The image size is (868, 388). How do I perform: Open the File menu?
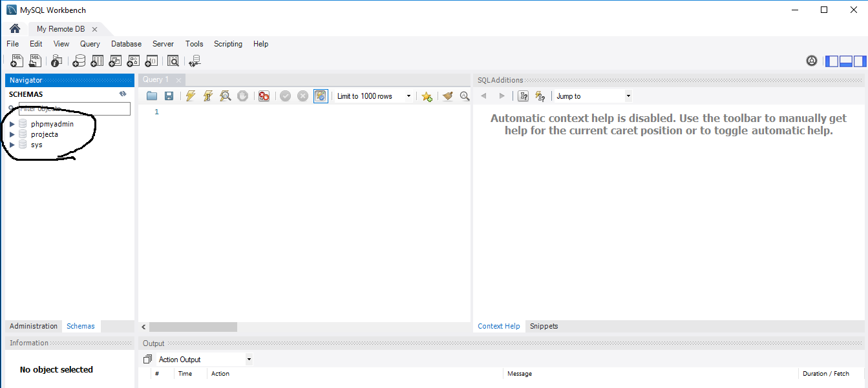tap(12, 44)
